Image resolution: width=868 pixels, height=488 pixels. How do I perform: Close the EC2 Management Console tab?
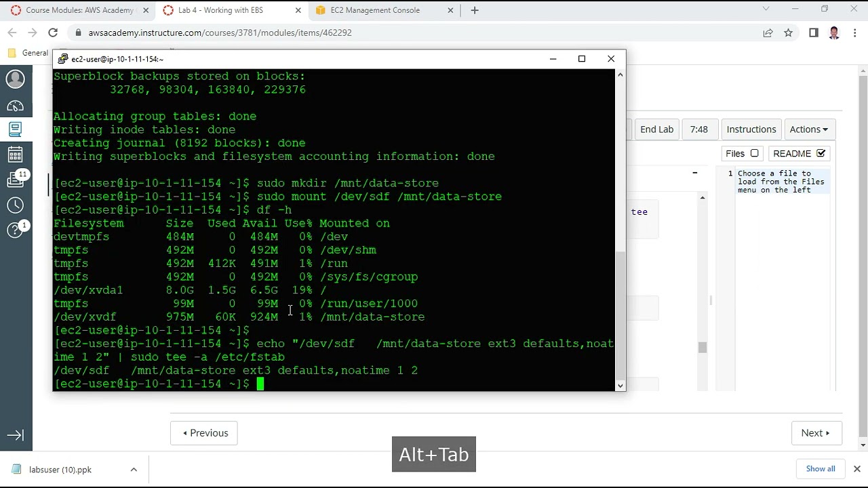[x=451, y=10]
